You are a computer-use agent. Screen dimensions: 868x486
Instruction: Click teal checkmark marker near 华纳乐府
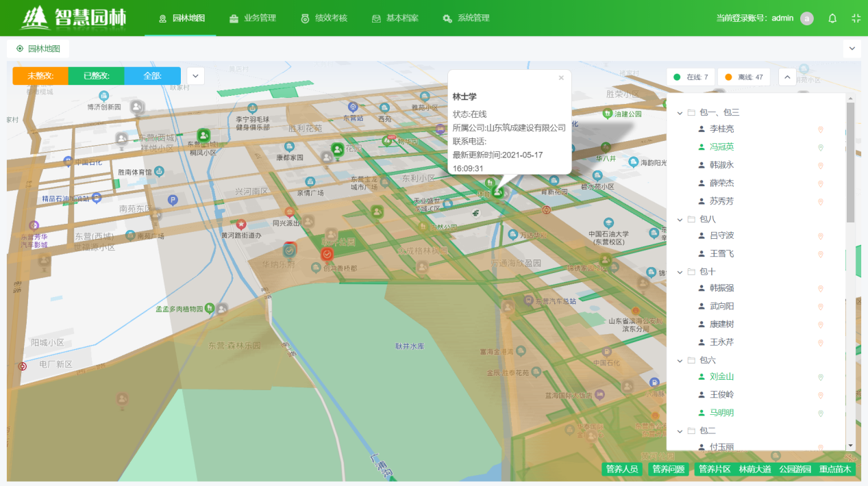click(290, 251)
